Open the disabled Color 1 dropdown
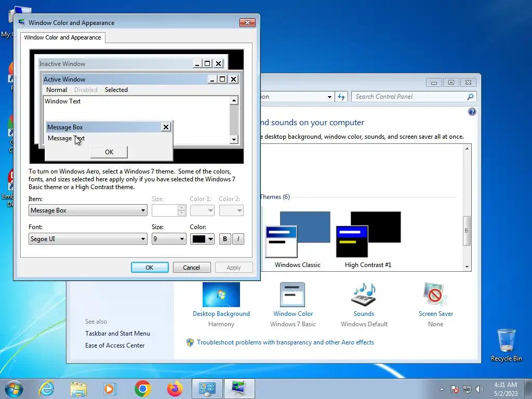 [202, 210]
